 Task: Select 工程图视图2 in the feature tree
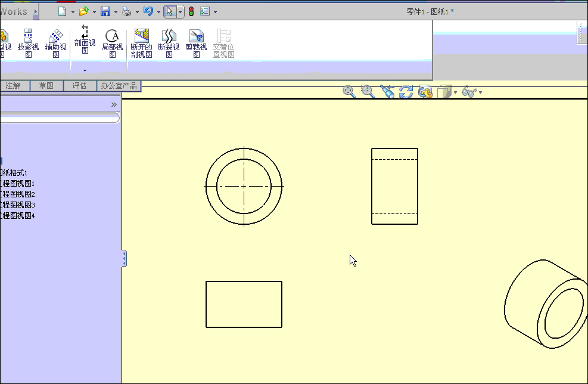coord(17,194)
